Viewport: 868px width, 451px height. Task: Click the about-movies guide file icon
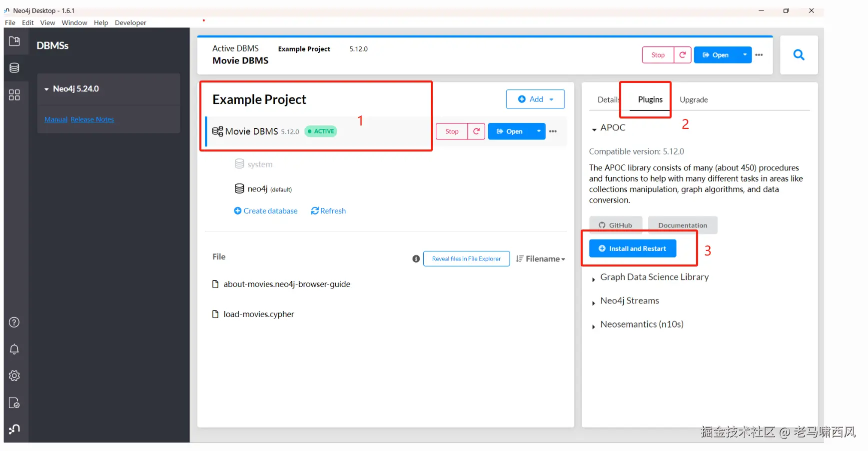[215, 284]
